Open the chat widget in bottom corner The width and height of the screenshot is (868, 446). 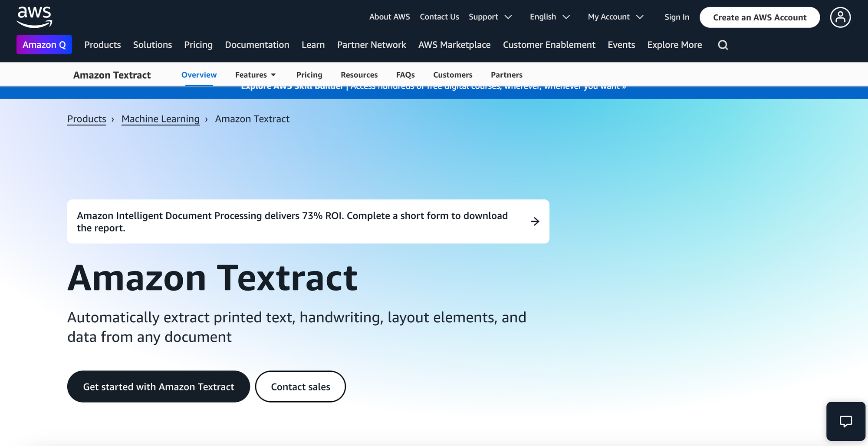click(845, 421)
